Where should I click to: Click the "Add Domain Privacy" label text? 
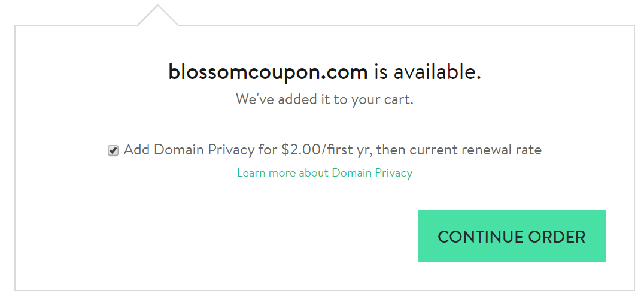pyautogui.click(x=189, y=150)
